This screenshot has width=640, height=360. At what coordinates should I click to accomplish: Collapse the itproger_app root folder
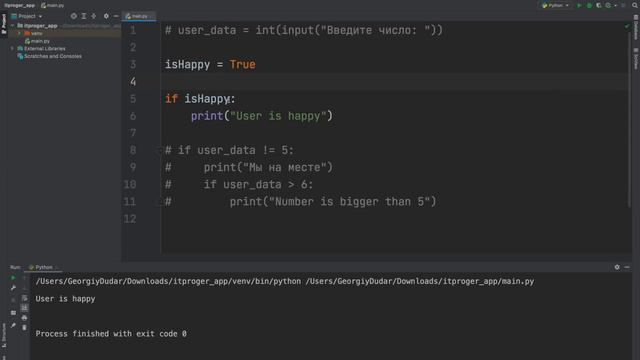pos(12,25)
